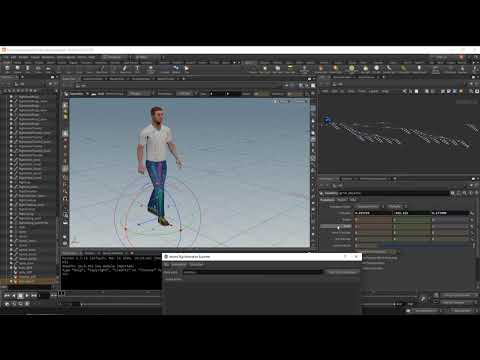Select the Tube shelf tool
Image resolution: width=480 pixels, height=360 pixels.
click(28, 69)
